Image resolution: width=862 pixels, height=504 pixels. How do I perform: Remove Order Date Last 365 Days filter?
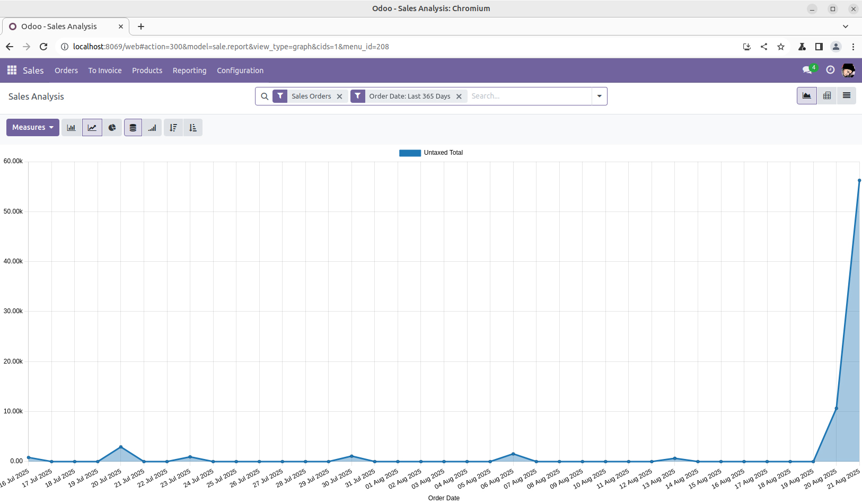pos(459,96)
